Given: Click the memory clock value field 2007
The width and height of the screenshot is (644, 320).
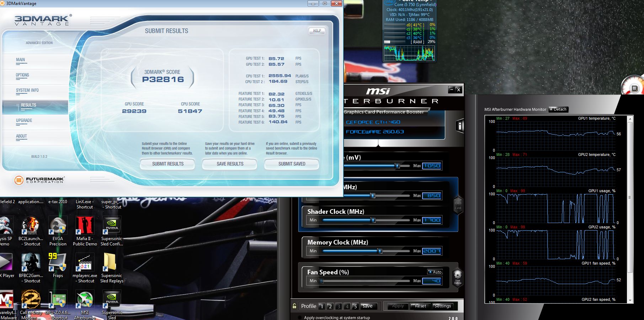Looking at the screenshot, I should pos(432,251).
